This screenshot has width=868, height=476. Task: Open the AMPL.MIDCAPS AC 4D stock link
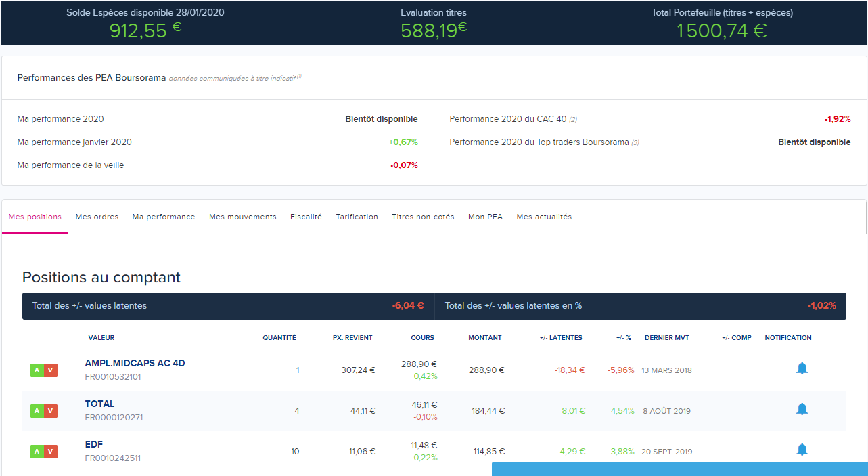(135, 363)
